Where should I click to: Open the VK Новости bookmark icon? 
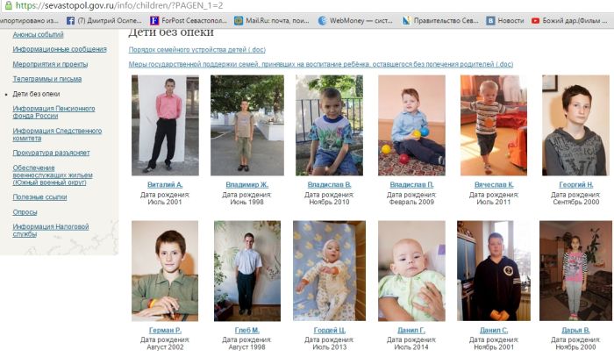(490, 20)
